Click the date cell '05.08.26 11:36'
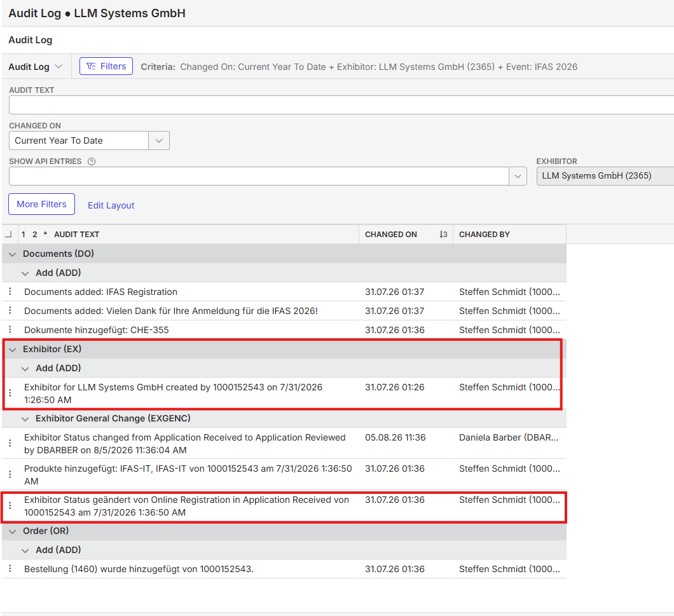Viewport: 674px width, 616px height. click(x=395, y=437)
